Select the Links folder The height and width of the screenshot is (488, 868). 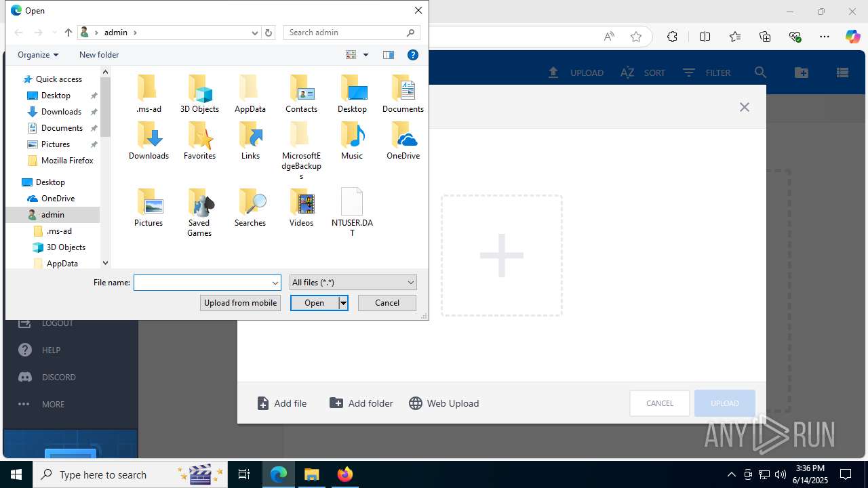pyautogui.click(x=250, y=140)
